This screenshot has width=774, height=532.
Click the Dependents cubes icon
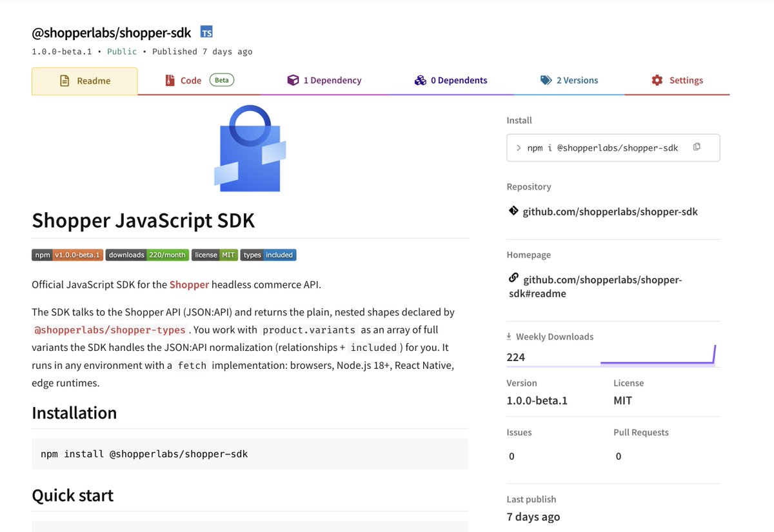coord(420,80)
